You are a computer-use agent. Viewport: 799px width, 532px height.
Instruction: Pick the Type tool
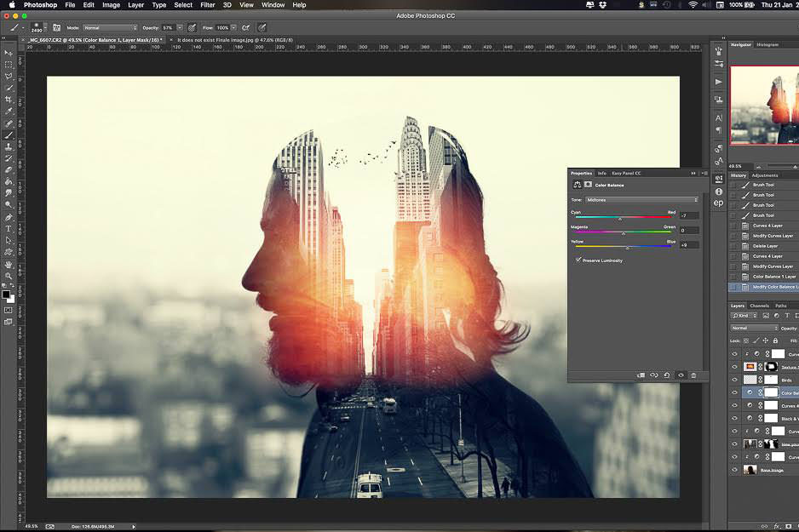point(9,228)
